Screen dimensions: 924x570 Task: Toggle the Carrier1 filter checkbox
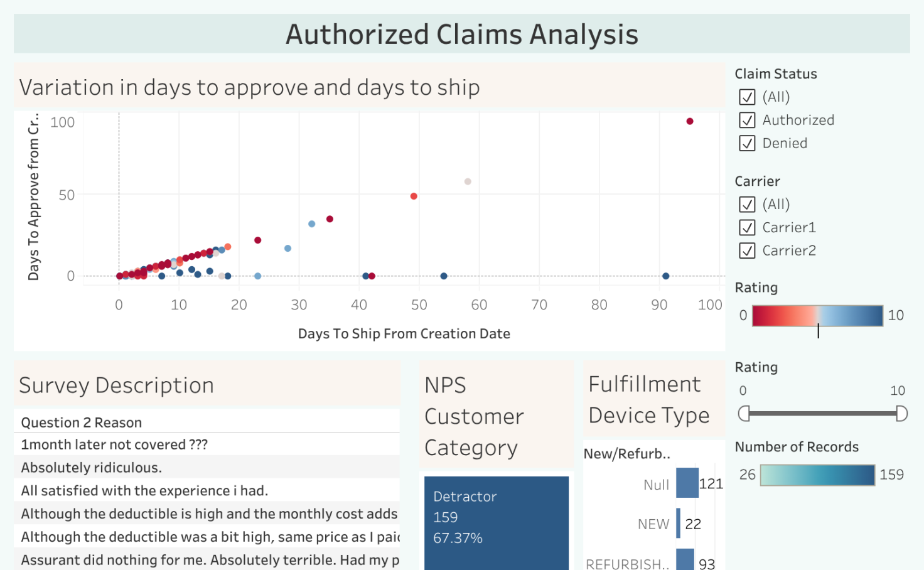point(747,227)
